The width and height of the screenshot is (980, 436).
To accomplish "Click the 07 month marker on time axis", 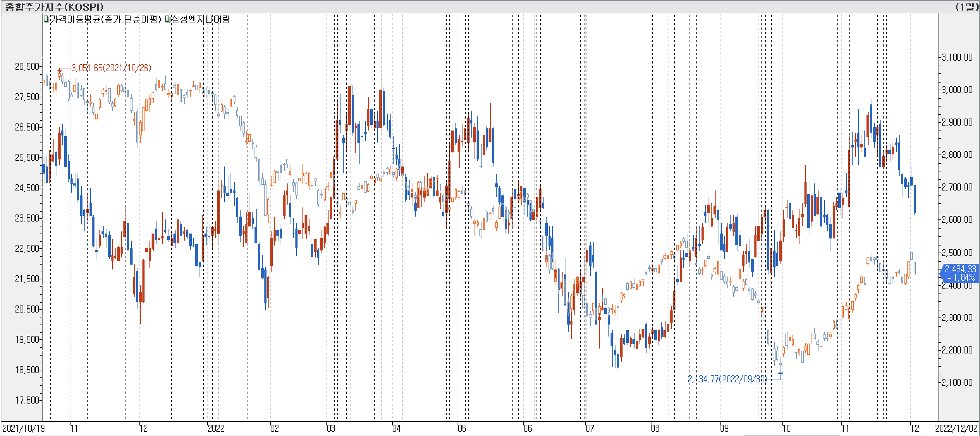I will tap(589, 428).
